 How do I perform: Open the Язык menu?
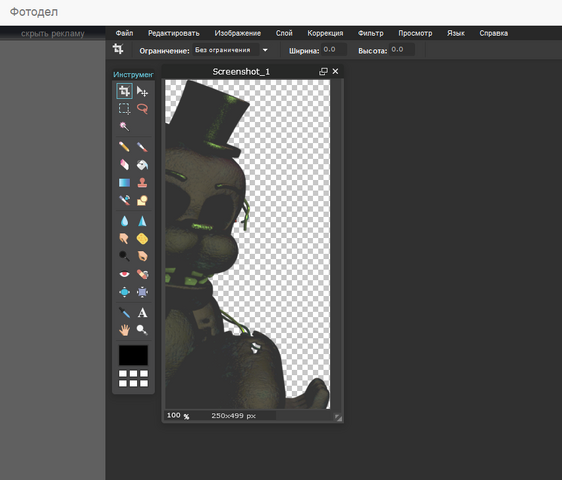pyautogui.click(x=456, y=33)
